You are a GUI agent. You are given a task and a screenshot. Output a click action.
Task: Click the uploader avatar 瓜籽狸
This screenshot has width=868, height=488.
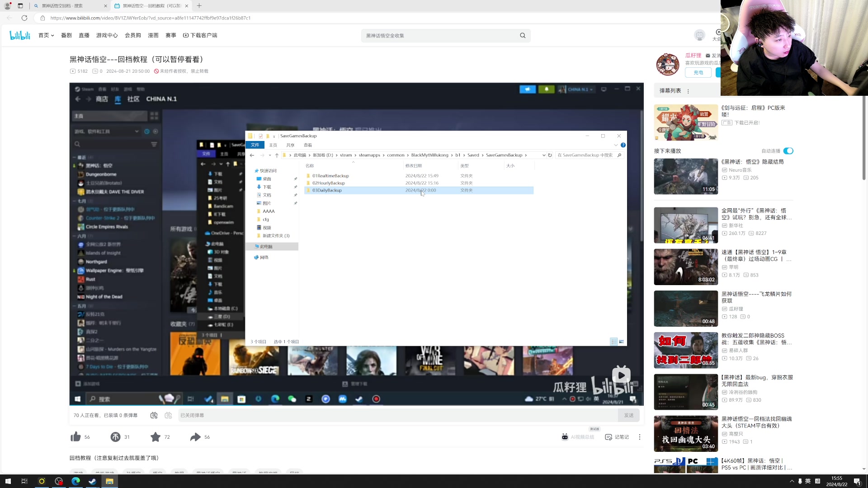[x=667, y=64]
